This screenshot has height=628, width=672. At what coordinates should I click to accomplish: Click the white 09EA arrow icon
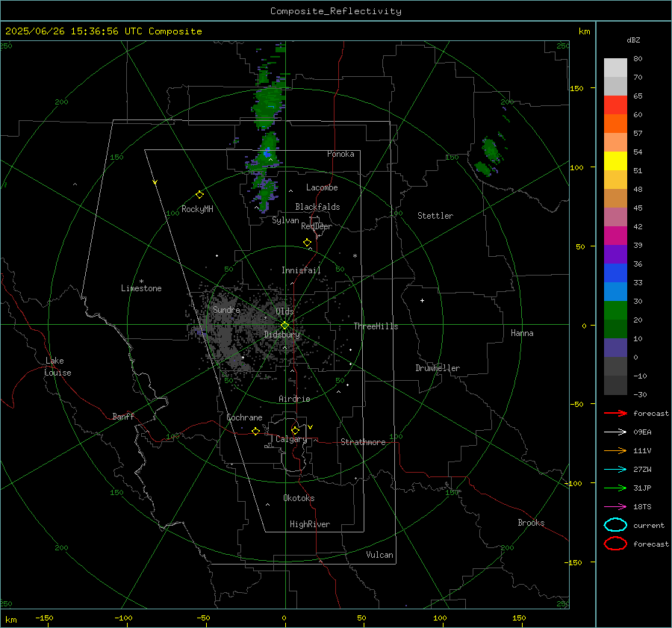615,432
